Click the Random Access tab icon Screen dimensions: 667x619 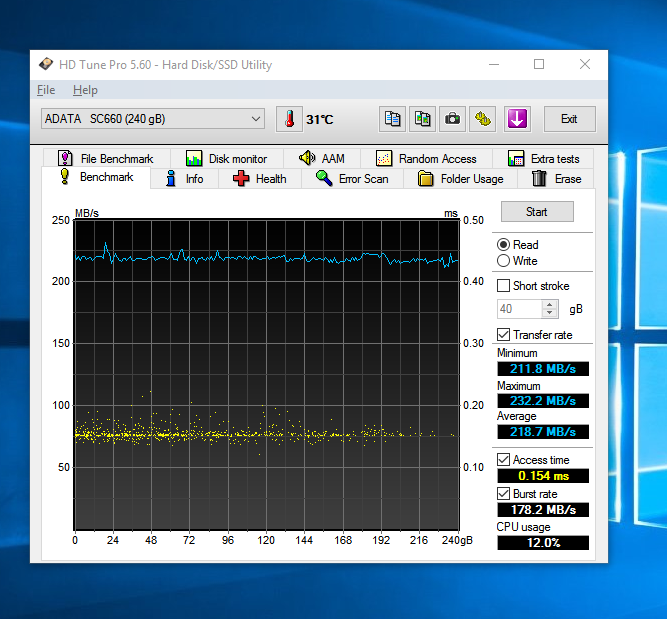click(x=384, y=159)
